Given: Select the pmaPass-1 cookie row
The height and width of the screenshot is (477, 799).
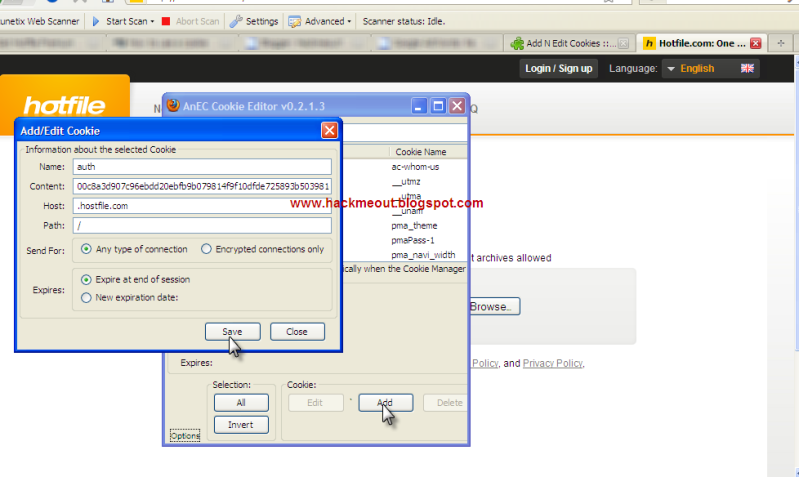Looking at the screenshot, I should (x=413, y=240).
